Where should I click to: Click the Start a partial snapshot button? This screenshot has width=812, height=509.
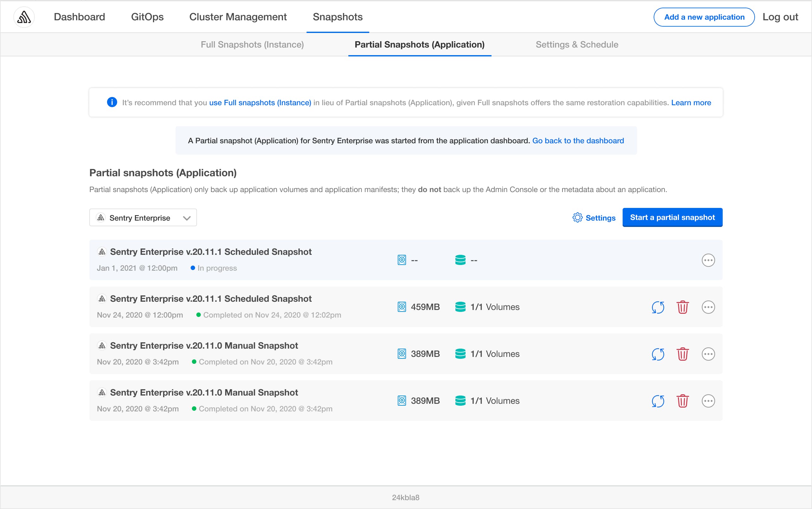[673, 217]
